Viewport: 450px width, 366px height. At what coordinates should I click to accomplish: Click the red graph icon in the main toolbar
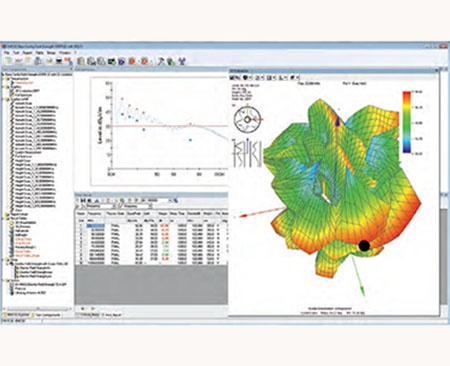pyautogui.click(x=18, y=61)
